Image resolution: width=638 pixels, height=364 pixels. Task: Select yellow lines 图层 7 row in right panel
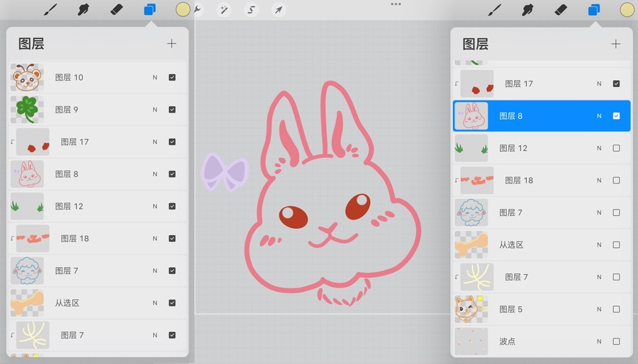pyautogui.click(x=542, y=277)
